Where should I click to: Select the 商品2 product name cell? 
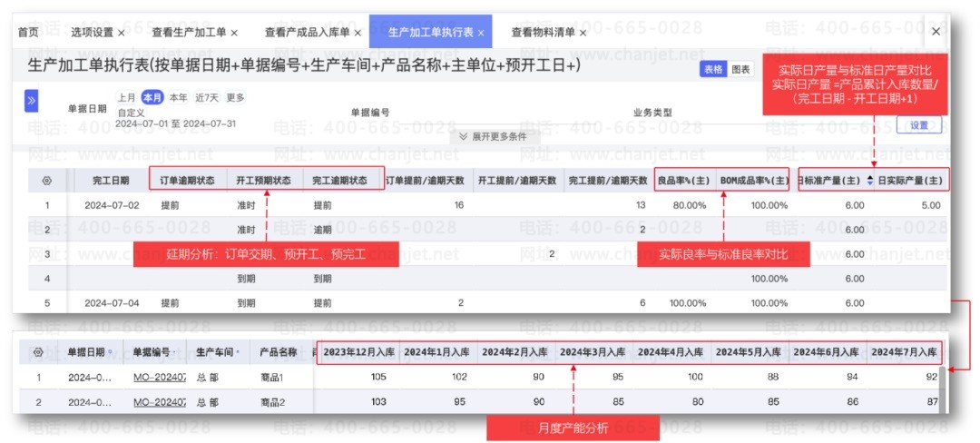[x=272, y=402]
